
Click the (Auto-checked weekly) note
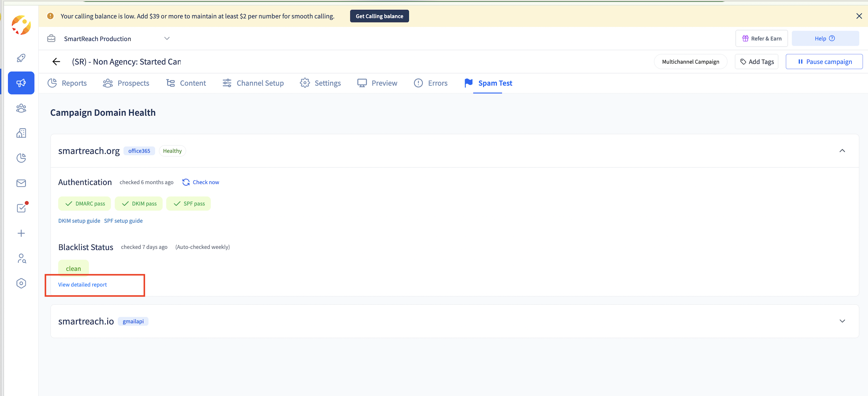point(203,247)
